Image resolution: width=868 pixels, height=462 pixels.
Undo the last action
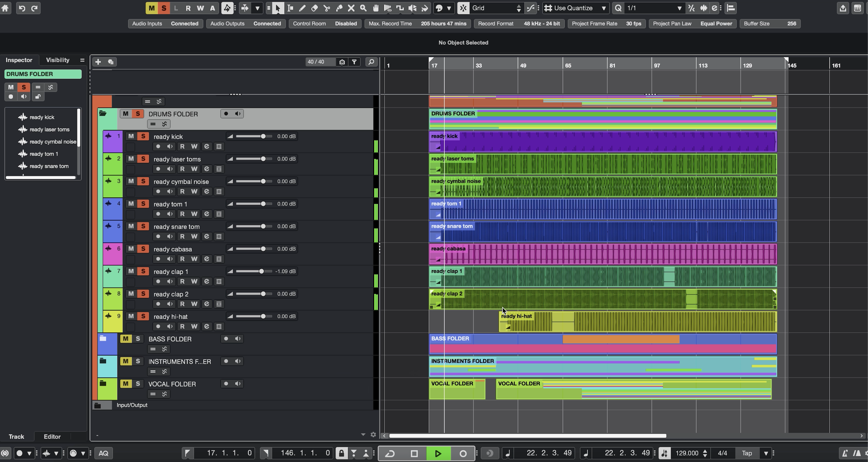click(22, 8)
